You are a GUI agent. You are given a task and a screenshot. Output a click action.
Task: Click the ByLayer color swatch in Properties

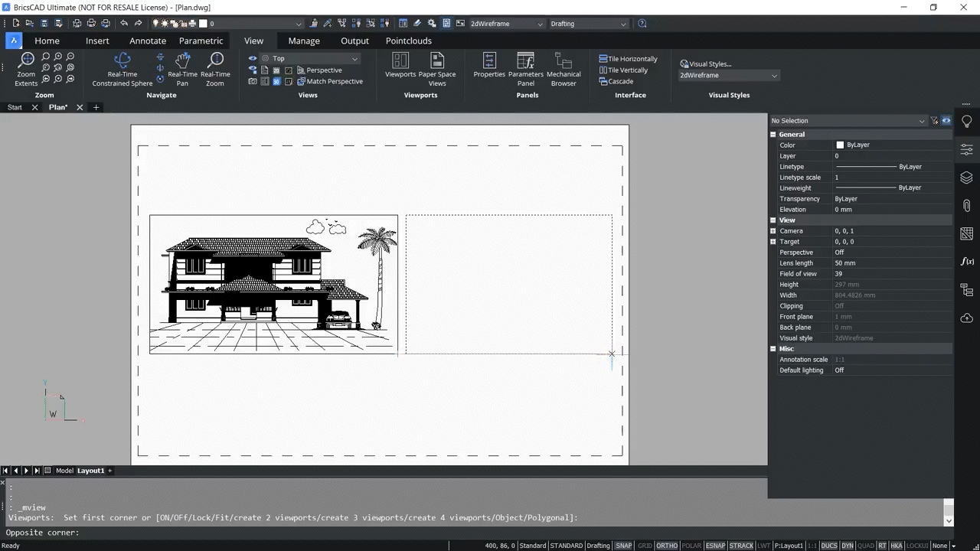(840, 145)
